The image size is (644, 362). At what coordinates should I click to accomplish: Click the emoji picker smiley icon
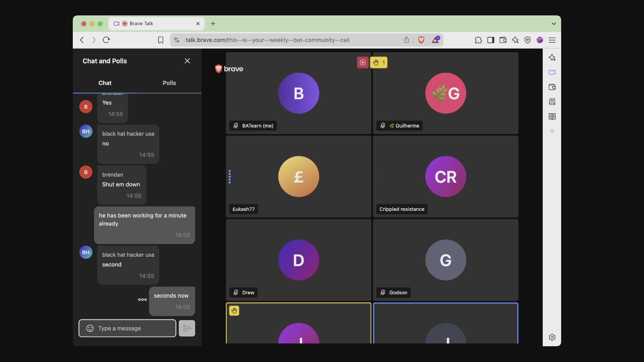pos(90,328)
